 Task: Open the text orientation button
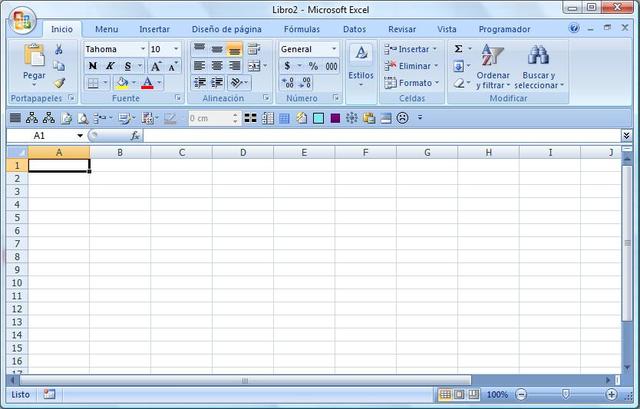click(239, 83)
